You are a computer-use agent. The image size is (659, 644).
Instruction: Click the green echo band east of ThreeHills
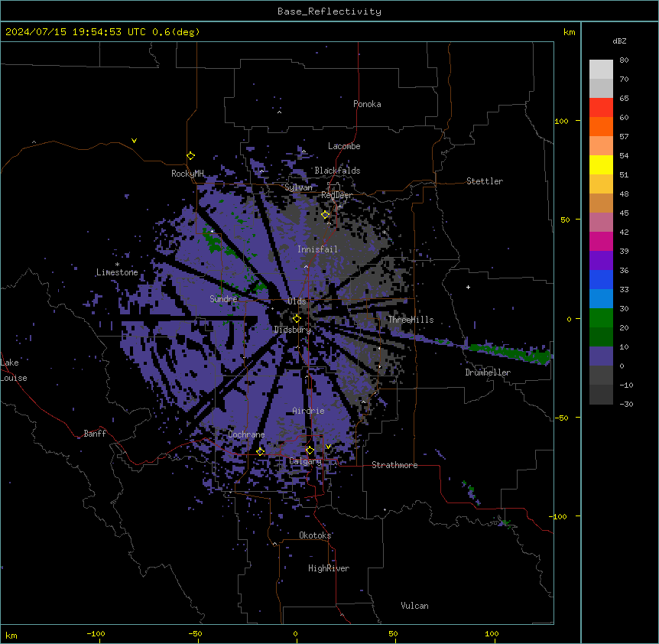point(510,353)
